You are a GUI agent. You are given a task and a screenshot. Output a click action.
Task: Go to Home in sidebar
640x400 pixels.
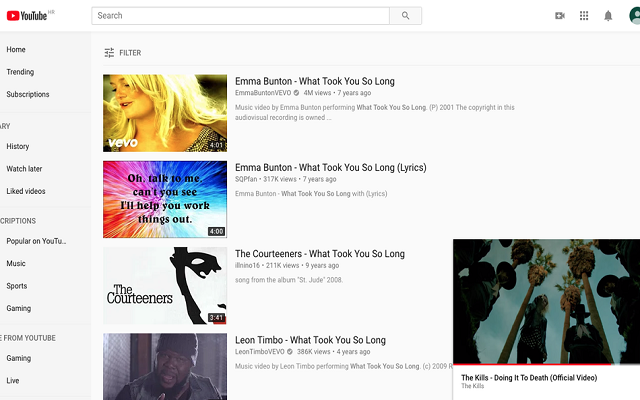[16, 49]
